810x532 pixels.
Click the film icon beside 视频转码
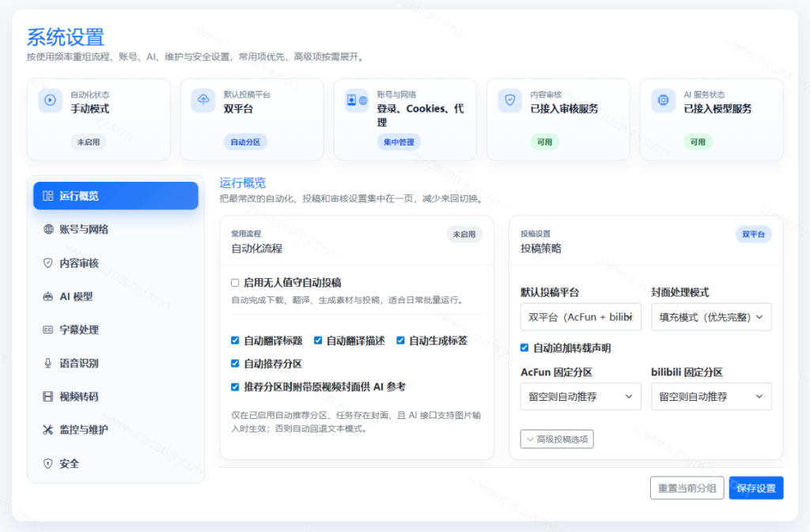(x=48, y=396)
